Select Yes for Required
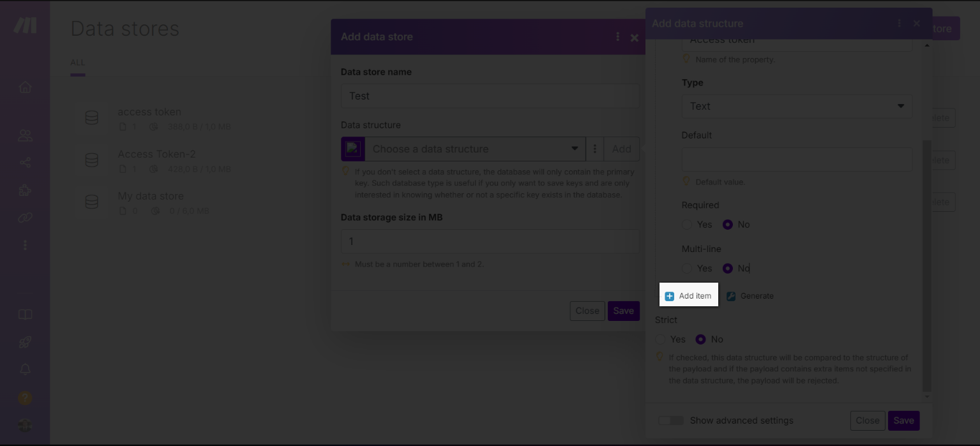Screen dimensions: 980x446 pyautogui.click(x=687, y=225)
